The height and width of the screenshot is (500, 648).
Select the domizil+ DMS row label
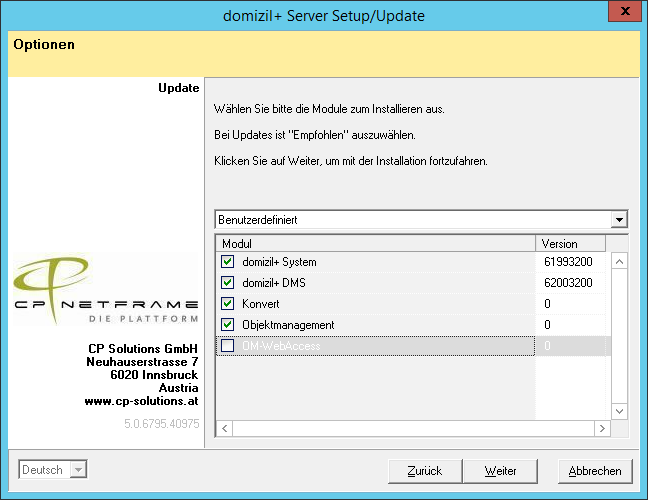[274, 283]
